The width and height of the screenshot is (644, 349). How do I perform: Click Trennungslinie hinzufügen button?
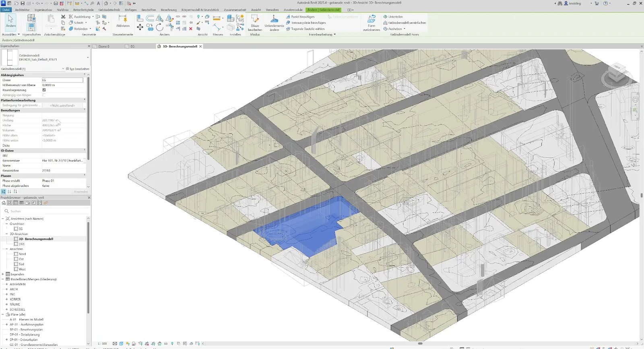pos(306,23)
